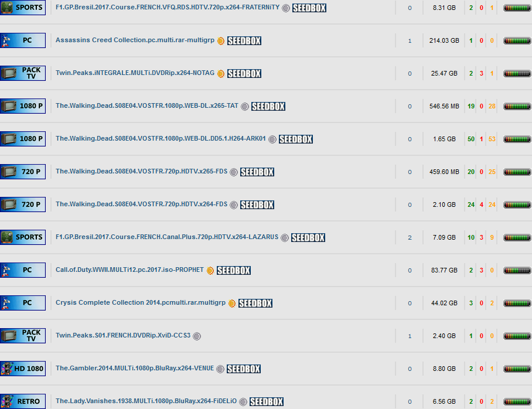Click the SEEDBOX button on the FRATERNiTY row

[x=309, y=8]
